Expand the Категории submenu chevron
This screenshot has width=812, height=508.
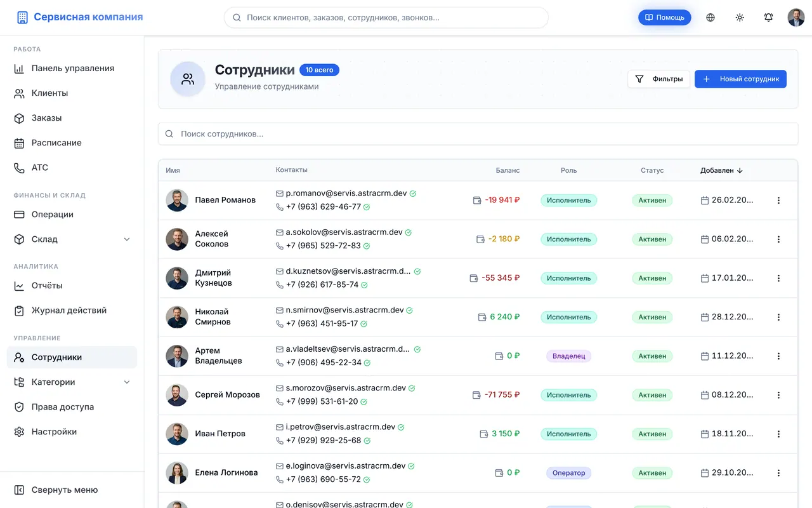point(127,382)
